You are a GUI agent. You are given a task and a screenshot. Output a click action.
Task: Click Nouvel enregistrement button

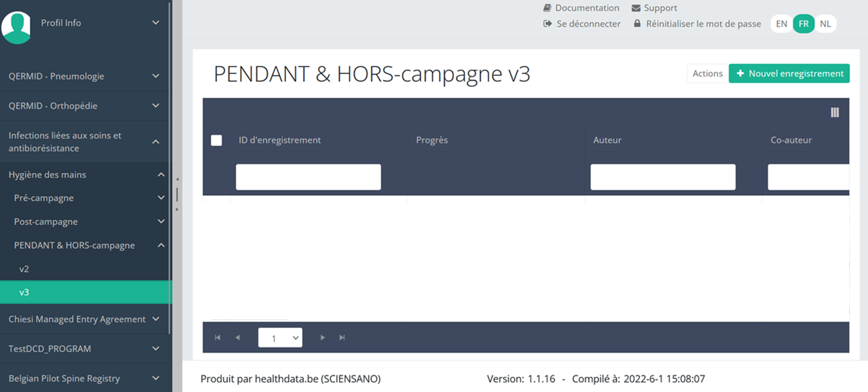789,73
